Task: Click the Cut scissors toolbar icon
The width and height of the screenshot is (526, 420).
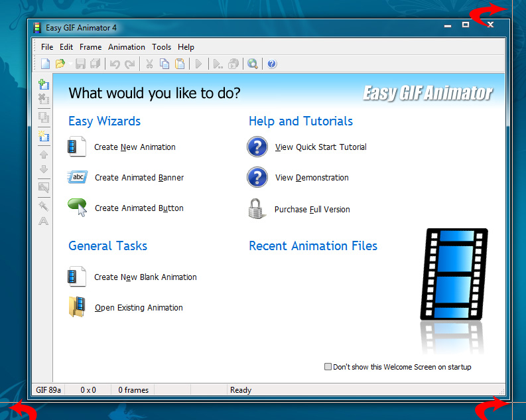Action: tap(149, 64)
